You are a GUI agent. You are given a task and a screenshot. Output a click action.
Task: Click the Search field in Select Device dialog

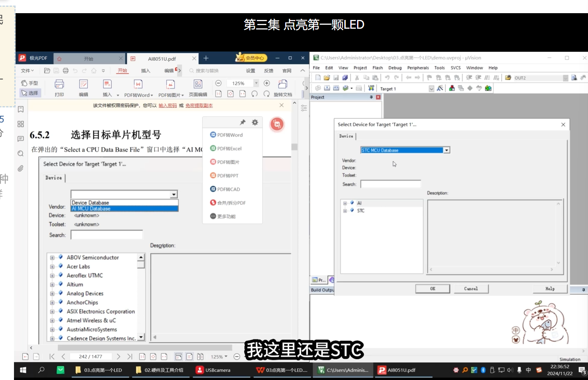coord(391,184)
